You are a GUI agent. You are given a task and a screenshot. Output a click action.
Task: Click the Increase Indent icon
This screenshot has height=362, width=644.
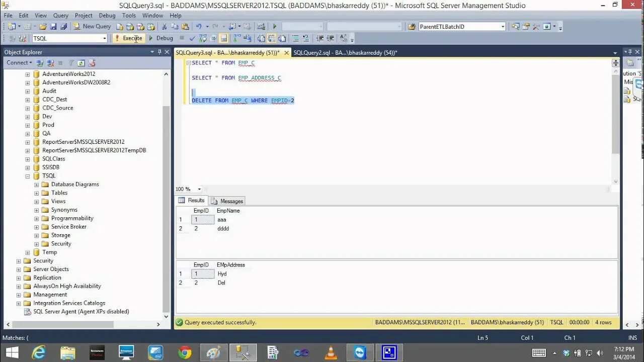(x=330, y=38)
